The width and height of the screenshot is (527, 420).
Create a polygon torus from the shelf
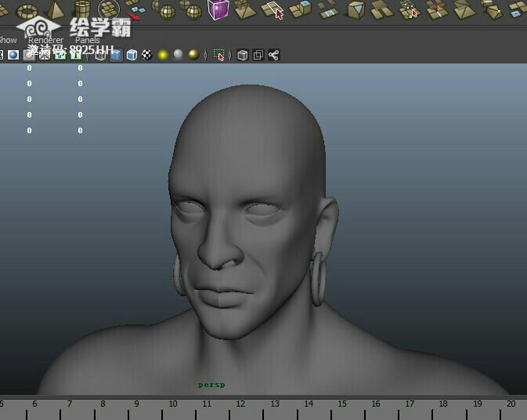pos(27,11)
